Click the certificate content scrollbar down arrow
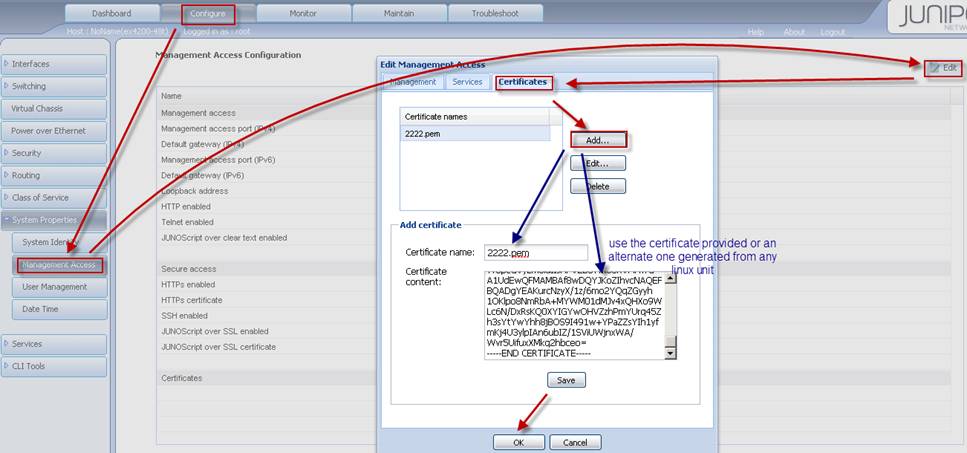The image size is (967, 453). (671, 353)
